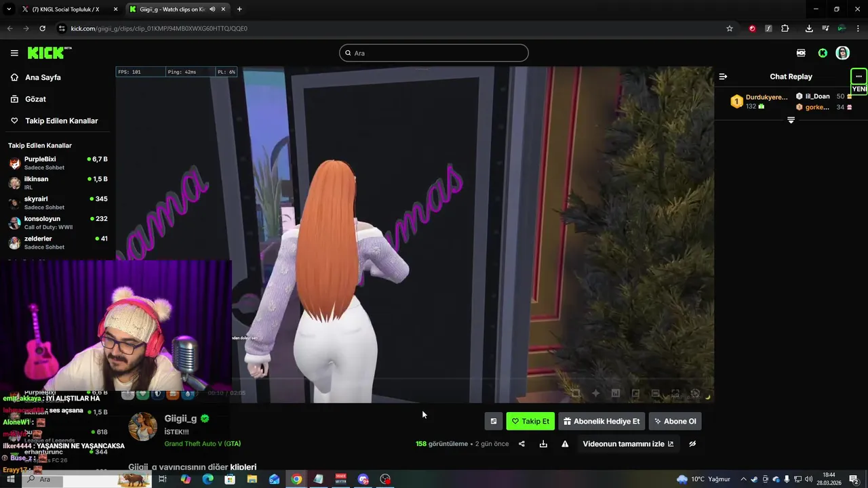Open konsoloyun followed channel

tap(58, 222)
